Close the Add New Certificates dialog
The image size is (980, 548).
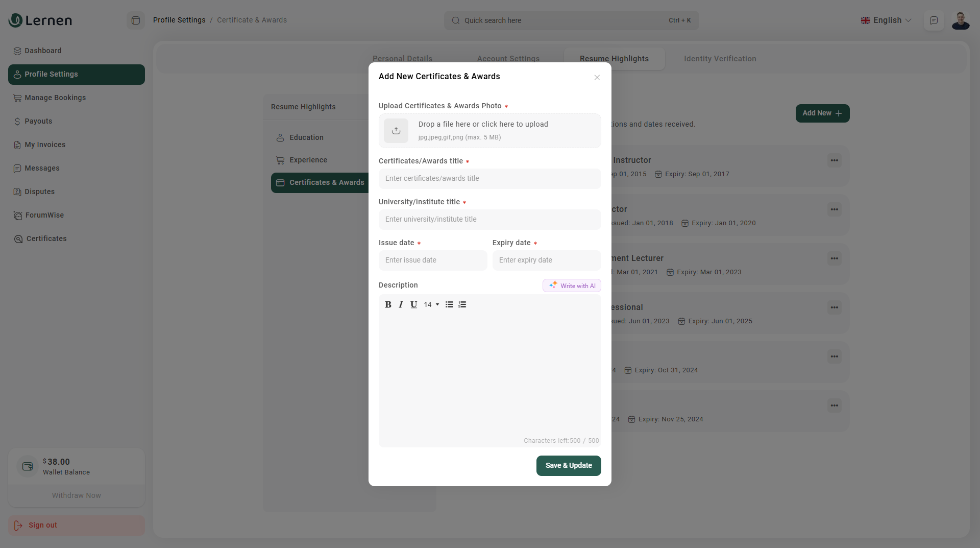pyautogui.click(x=597, y=78)
